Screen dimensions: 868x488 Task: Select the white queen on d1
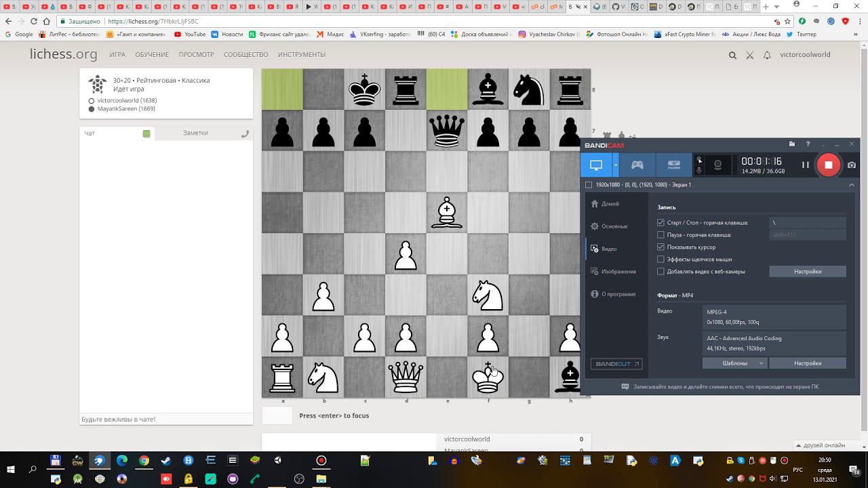coord(406,376)
